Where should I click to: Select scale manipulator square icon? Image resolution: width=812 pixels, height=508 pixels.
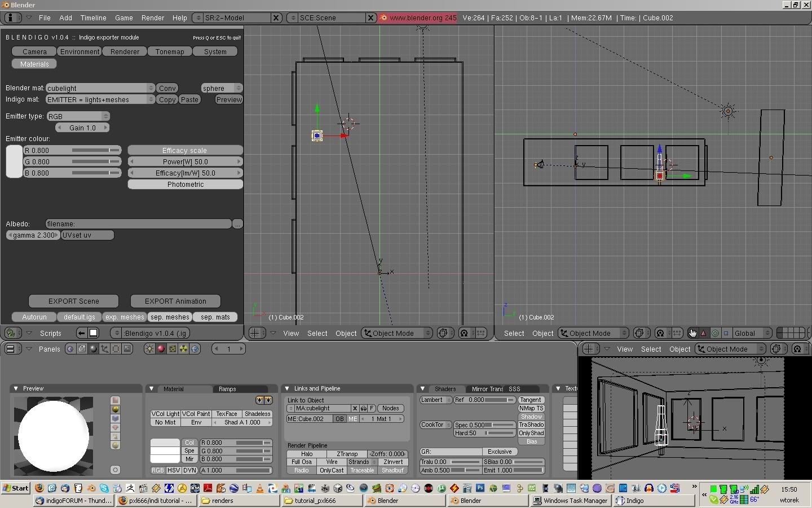[x=726, y=333]
